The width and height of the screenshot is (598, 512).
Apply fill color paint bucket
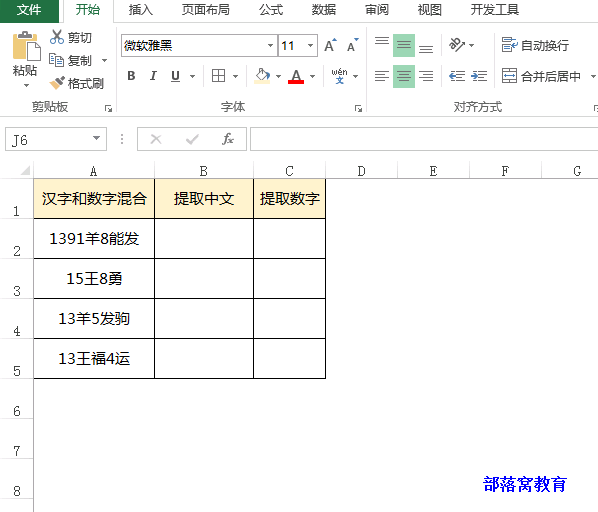pos(262,76)
